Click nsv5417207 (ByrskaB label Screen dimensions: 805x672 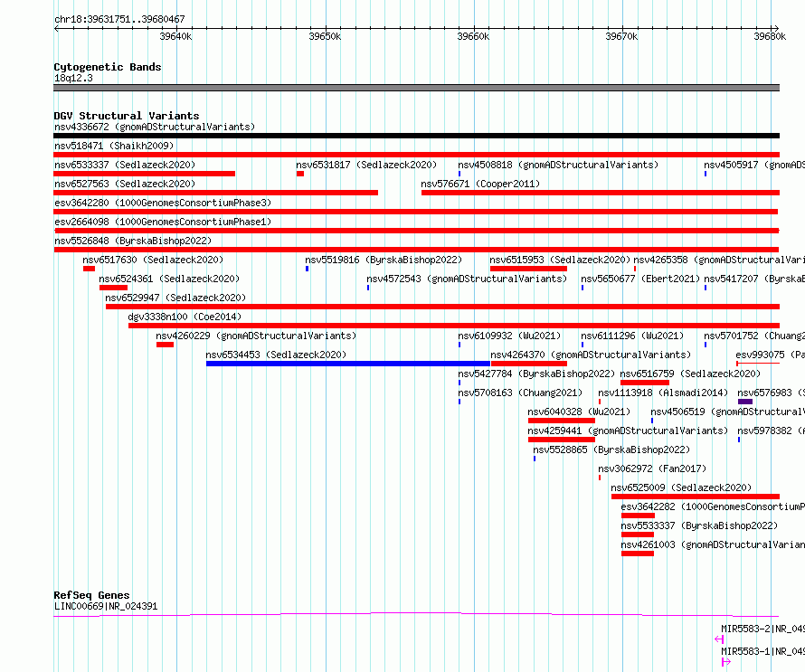754,279
